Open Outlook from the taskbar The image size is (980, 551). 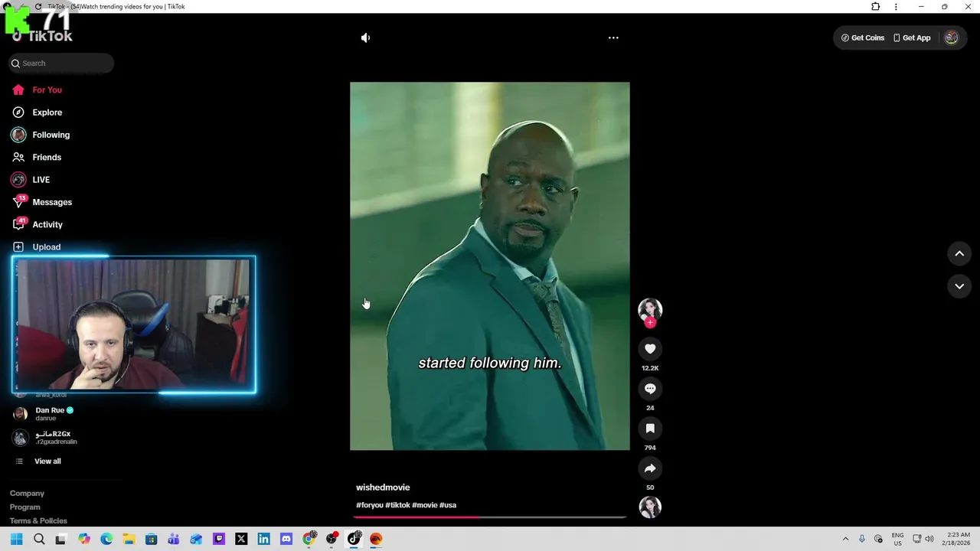click(x=196, y=539)
